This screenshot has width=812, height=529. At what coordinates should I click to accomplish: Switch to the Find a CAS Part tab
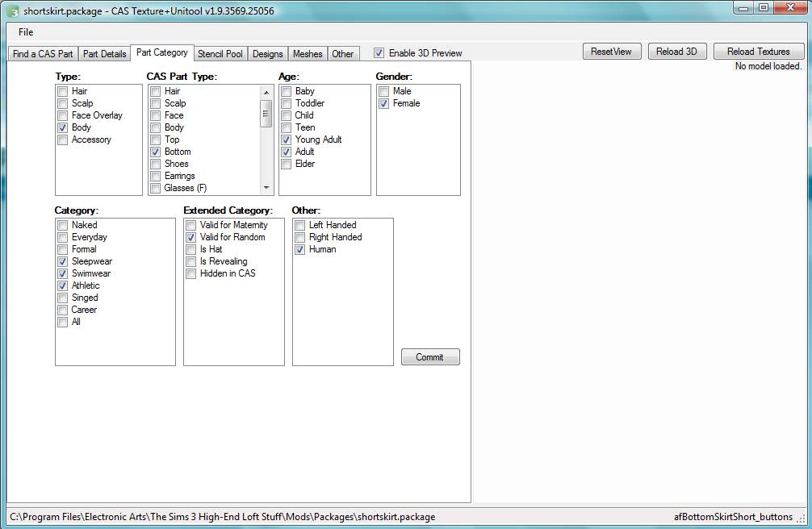pyautogui.click(x=43, y=54)
